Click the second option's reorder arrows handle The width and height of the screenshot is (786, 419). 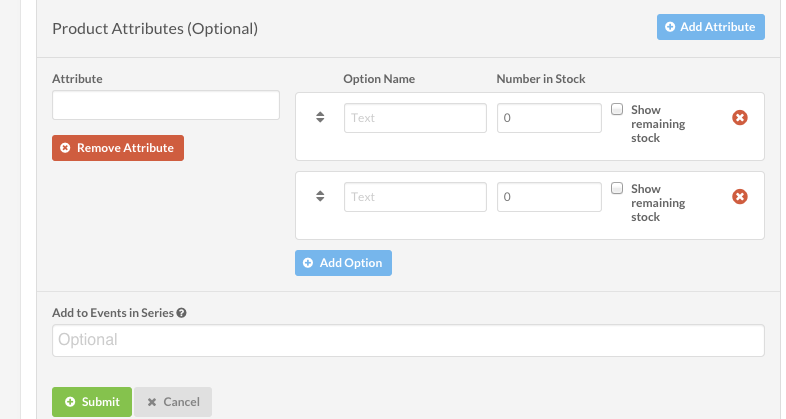320,196
